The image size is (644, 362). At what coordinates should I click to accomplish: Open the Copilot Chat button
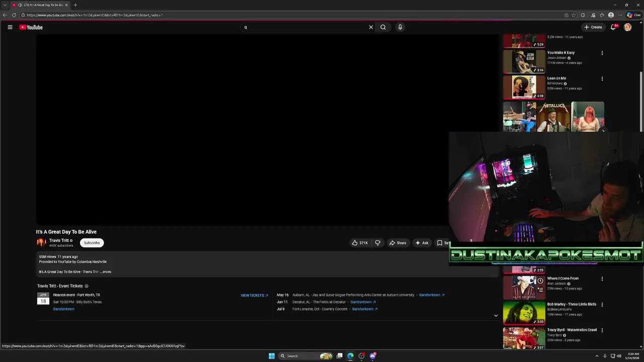click(633, 15)
